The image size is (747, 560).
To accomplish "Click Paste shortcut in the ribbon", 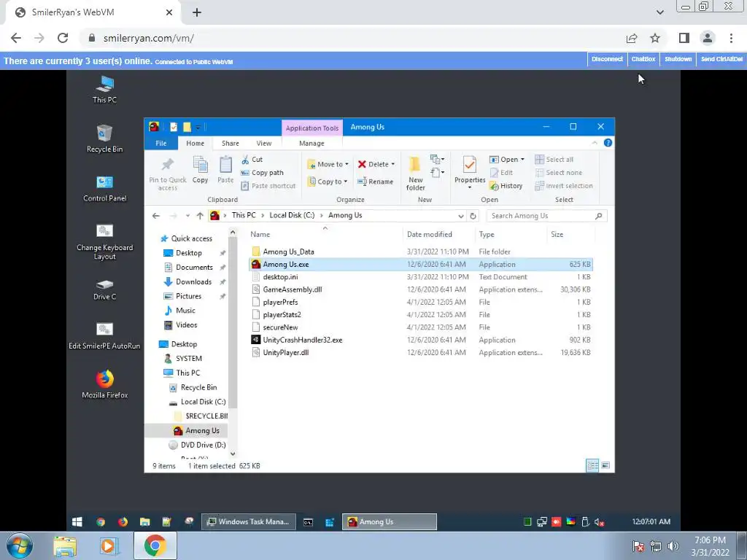I will pyautogui.click(x=268, y=186).
